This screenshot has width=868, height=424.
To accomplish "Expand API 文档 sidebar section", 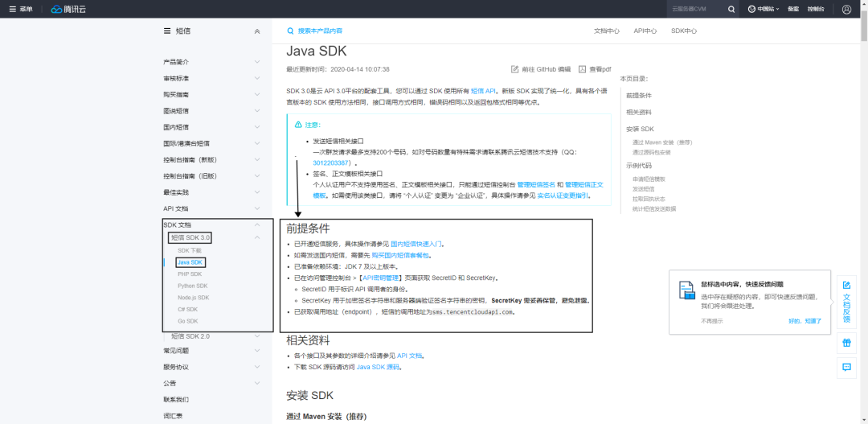I will coord(257,208).
